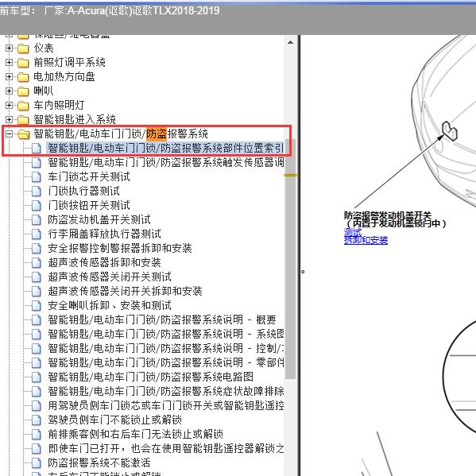476x476 pixels.
Task: Open 超声波传感器拆卸和安装 entry
Action: coord(104,262)
